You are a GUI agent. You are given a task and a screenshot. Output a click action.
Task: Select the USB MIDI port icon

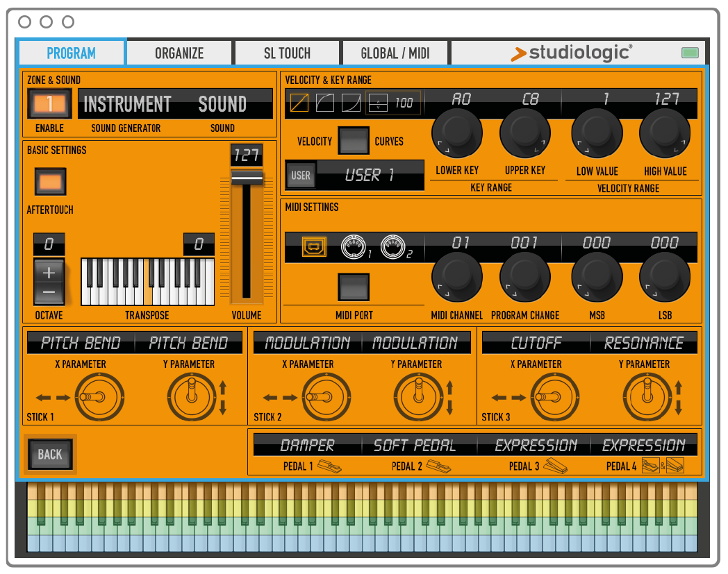tap(314, 247)
